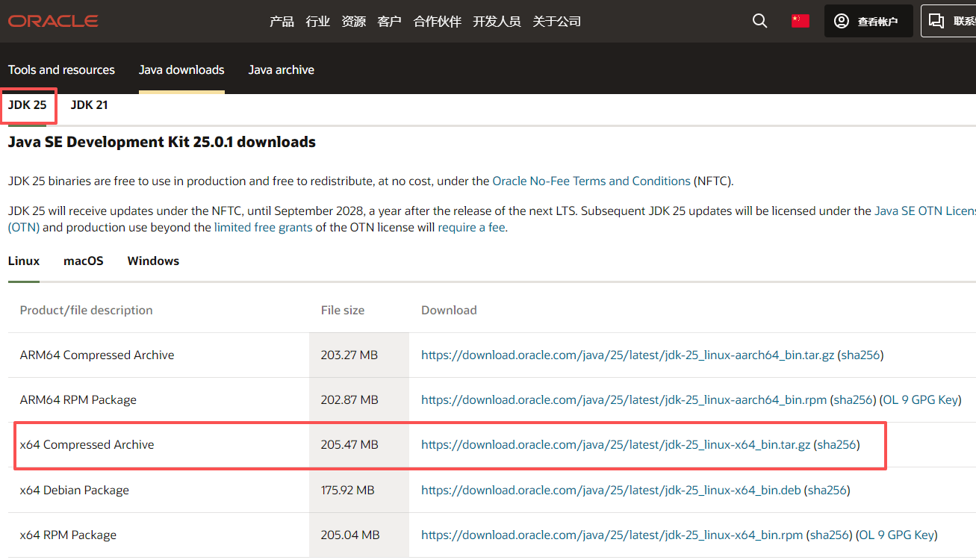Open sha256 for aarch64 tar.gz
Viewport: 976px width, 560px height.
[860, 355]
